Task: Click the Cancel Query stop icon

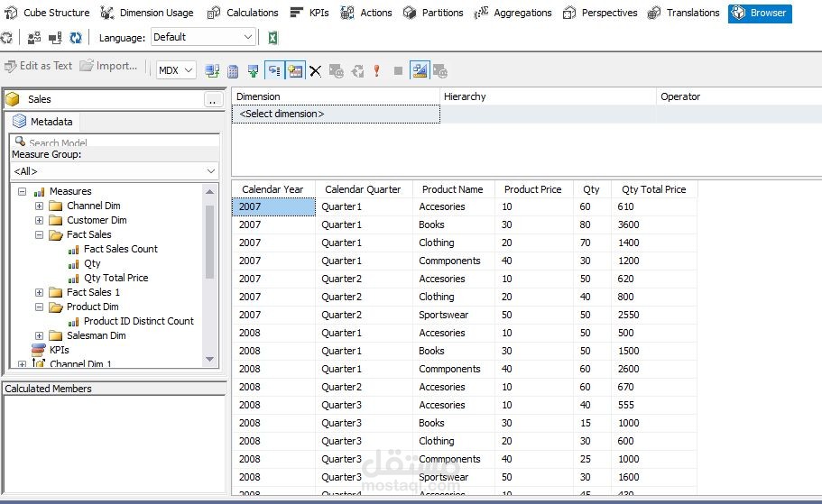Action: click(398, 70)
